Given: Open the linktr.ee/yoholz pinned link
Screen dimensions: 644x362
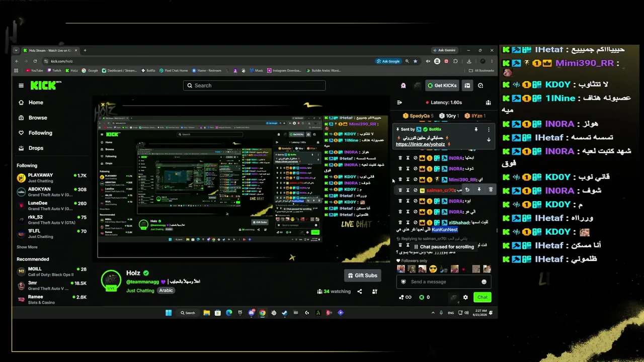Looking at the screenshot, I should point(420,144).
